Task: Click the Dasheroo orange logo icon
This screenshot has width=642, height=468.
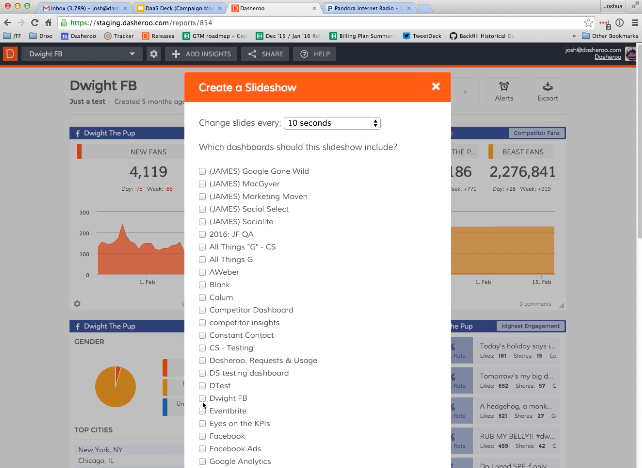Action: click(x=10, y=54)
